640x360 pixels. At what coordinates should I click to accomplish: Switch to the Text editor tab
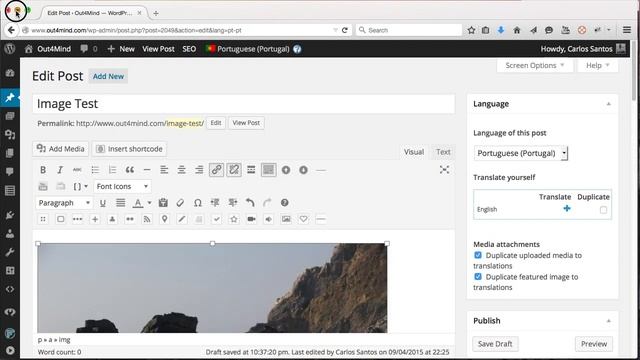pos(443,152)
